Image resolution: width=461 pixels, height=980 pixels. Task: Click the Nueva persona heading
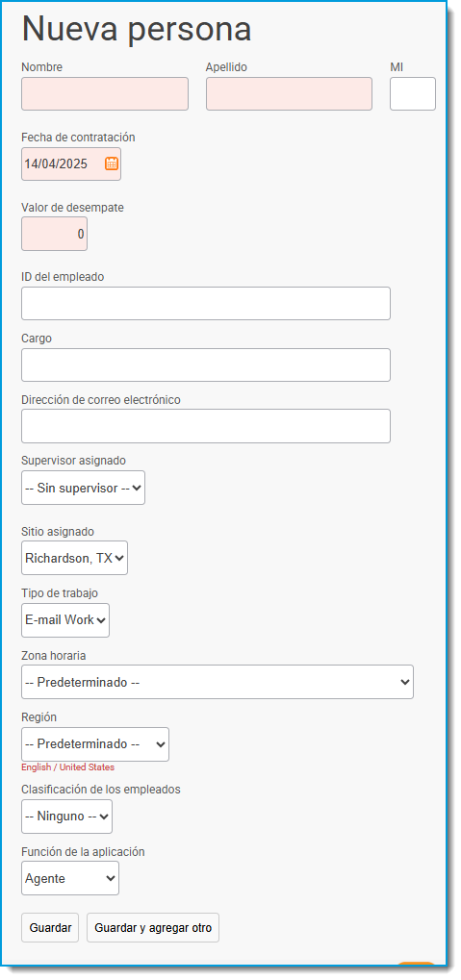[137, 28]
